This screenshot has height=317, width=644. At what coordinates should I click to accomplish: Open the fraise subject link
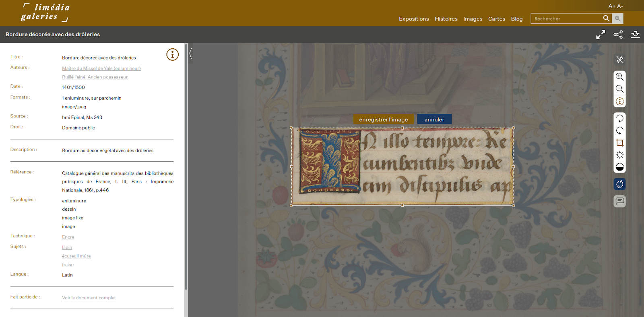(x=68, y=265)
